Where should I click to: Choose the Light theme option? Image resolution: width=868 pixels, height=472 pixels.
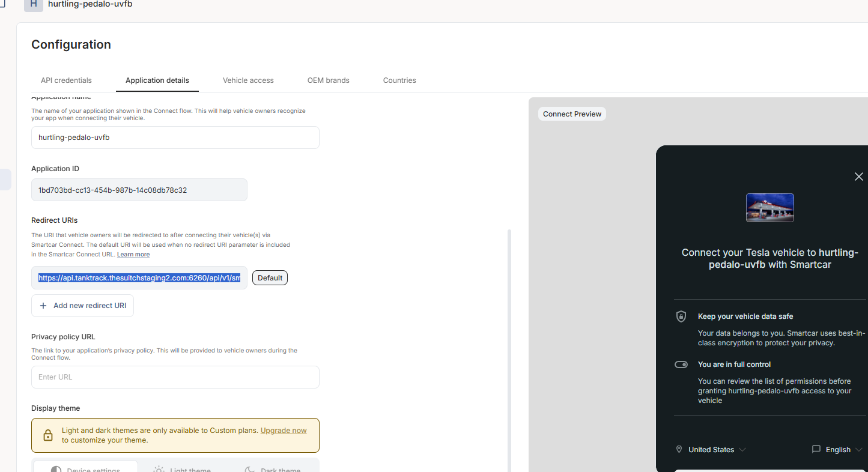pyautogui.click(x=181, y=468)
